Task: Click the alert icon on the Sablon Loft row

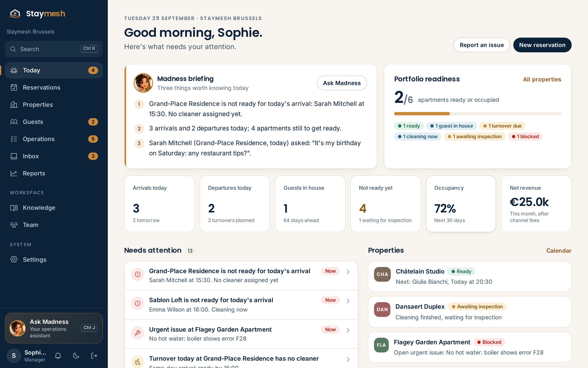Action: click(x=138, y=303)
